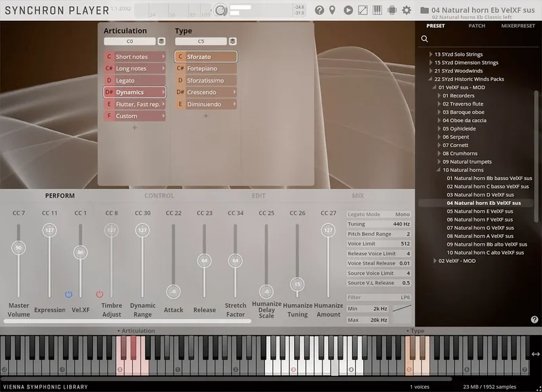
Task: Expand 15 SYzd Dimension Strings folder
Action: pyautogui.click(x=431, y=62)
